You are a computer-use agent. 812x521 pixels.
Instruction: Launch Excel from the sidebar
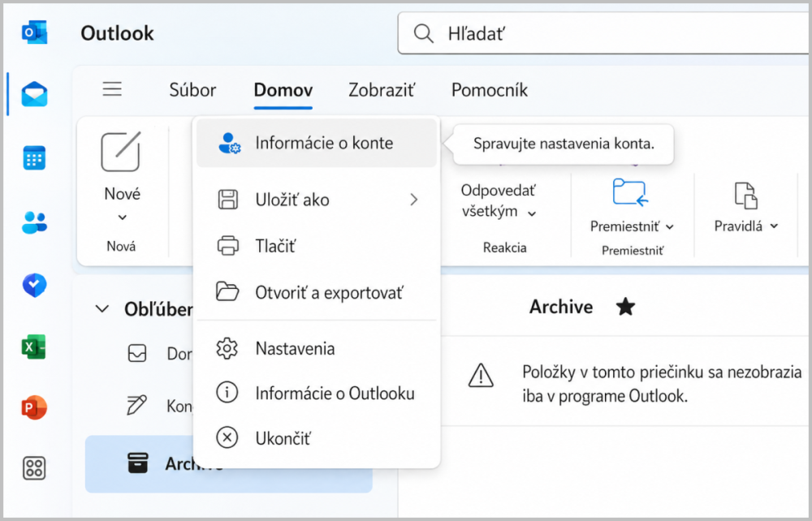[34, 347]
